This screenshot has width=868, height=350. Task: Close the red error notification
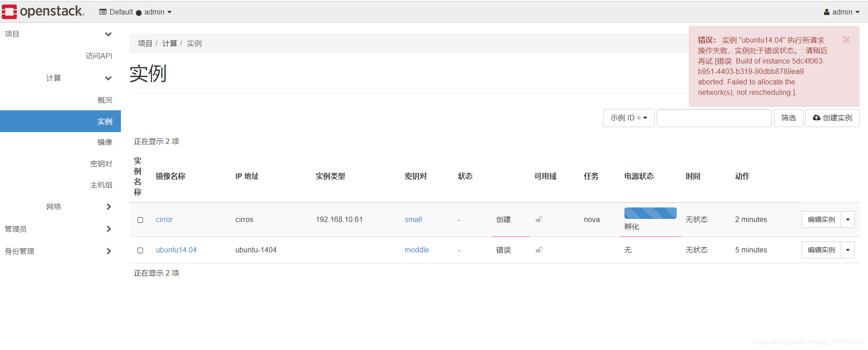click(x=846, y=39)
